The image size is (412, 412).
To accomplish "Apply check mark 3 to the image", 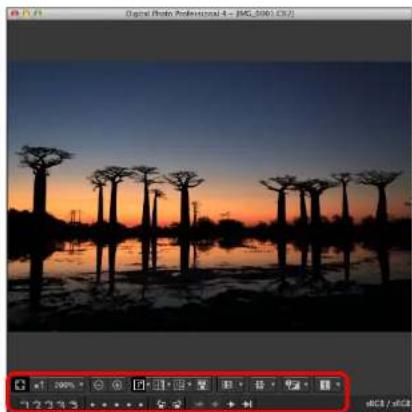I will click(49, 405).
